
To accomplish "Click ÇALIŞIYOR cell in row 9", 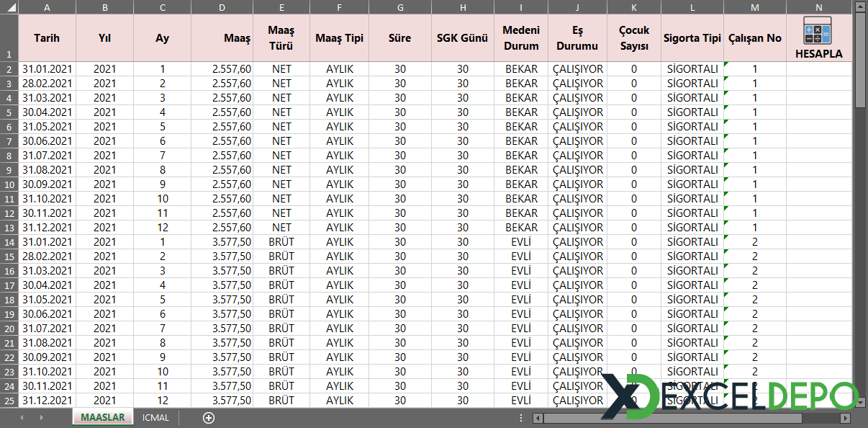I will tap(578, 170).
